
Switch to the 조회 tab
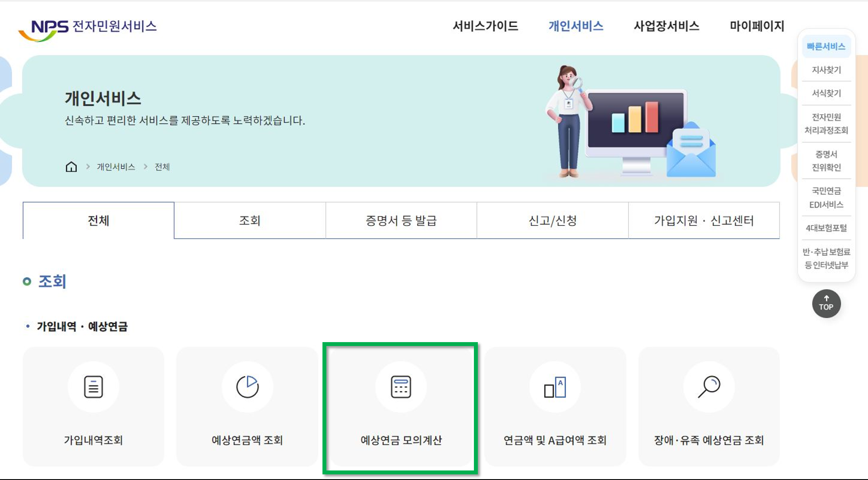tap(250, 220)
